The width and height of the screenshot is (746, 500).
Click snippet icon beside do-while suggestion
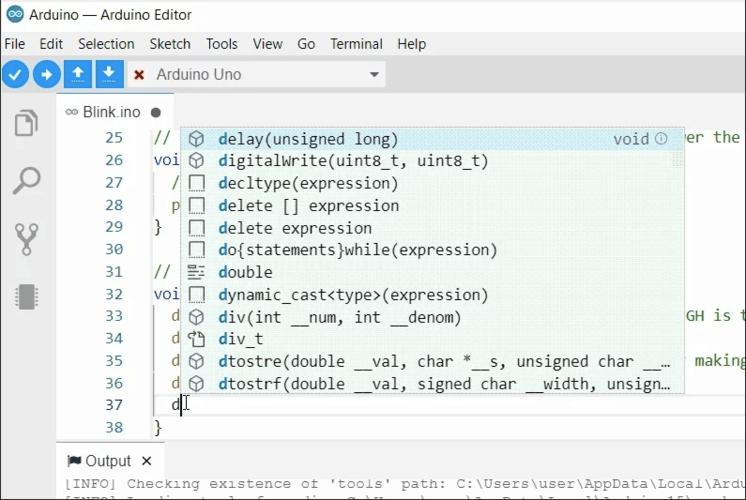[196, 250]
